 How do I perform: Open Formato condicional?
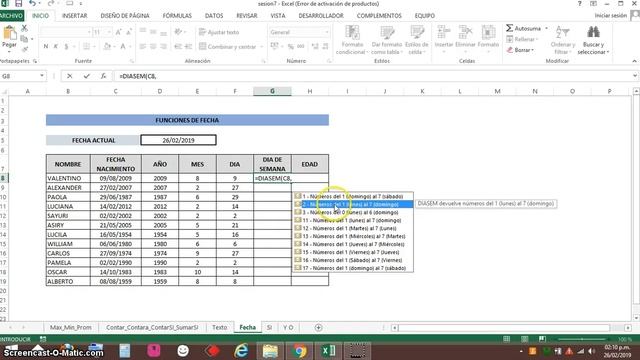point(352,40)
